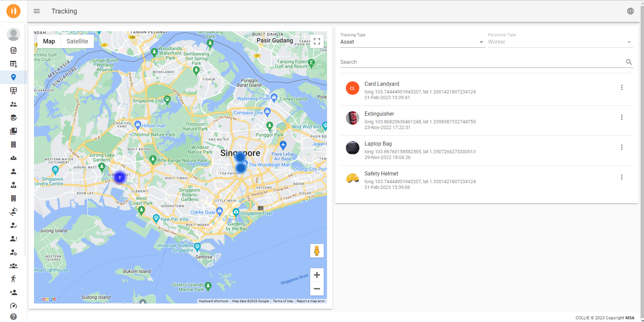Click the Google logo on map

tap(47, 299)
